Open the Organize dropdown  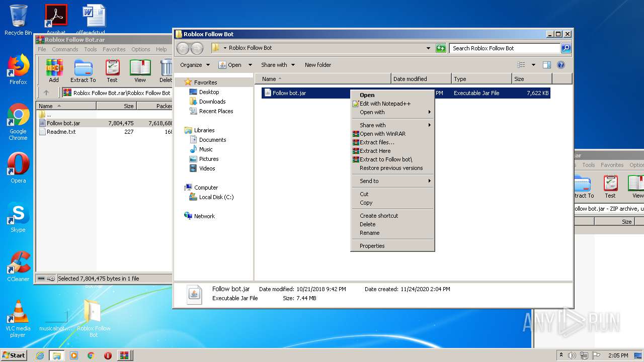pyautogui.click(x=195, y=65)
